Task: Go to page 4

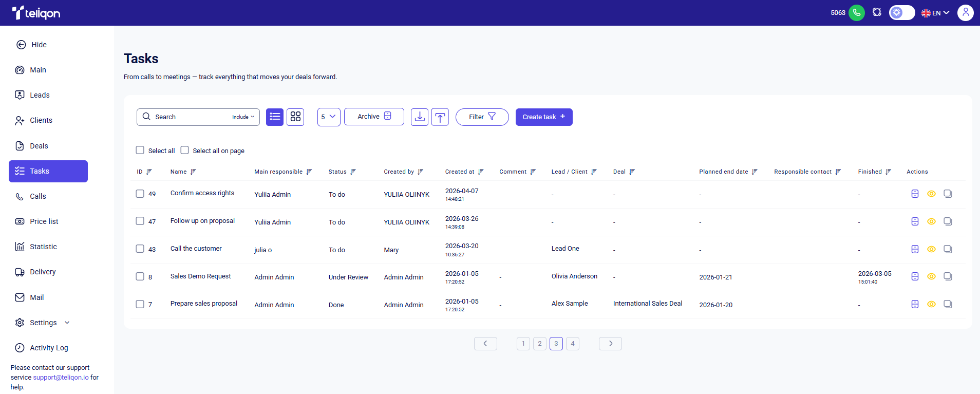Action: click(x=573, y=344)
